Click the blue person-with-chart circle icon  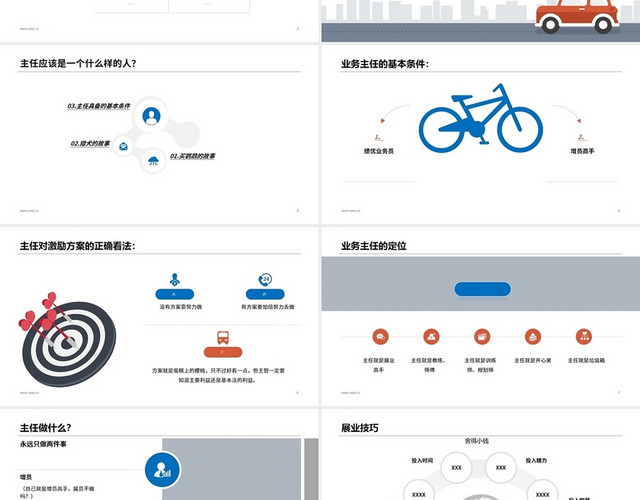[162, 470]
